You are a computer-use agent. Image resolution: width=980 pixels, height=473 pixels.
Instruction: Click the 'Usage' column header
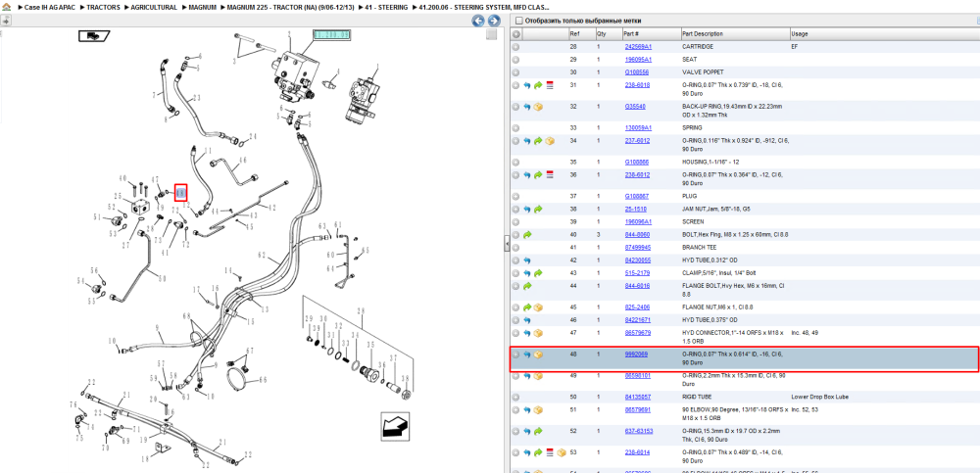(799, 34)
